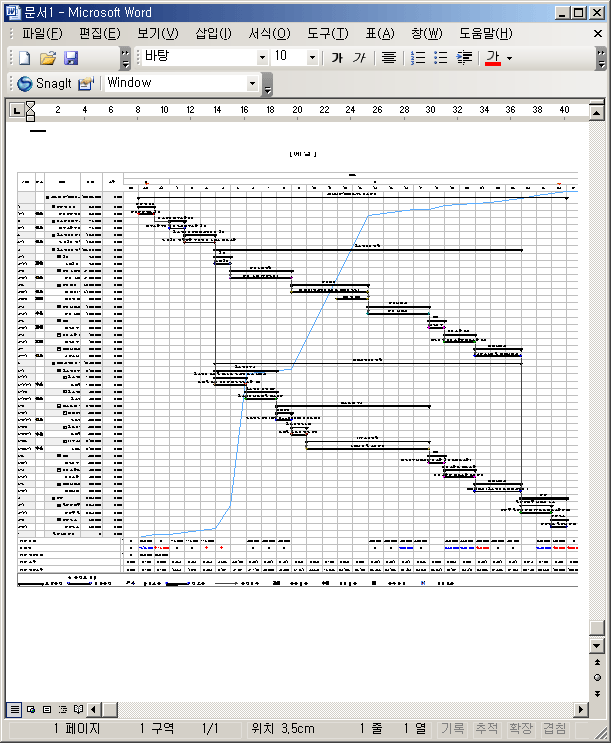
Task: Apply numbered list formatting
Action: click(x=419, y=58)
